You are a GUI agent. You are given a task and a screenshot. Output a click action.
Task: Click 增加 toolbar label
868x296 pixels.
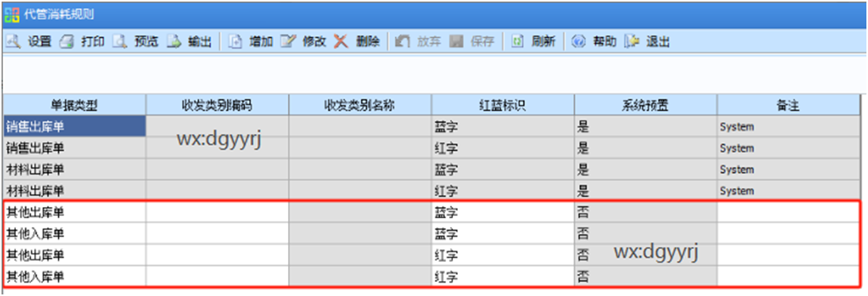pos(261,41)
